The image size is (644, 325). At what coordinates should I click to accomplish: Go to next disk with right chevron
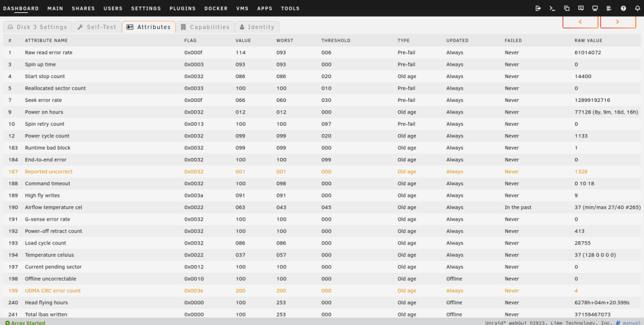[618, 22]
